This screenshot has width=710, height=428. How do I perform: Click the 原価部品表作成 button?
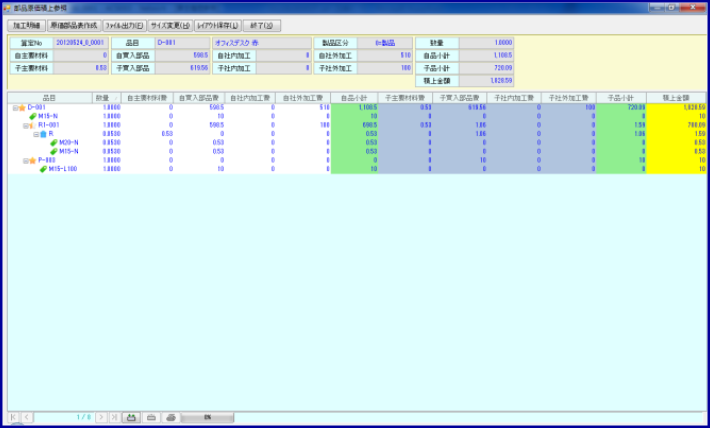(x=74, y=25)
